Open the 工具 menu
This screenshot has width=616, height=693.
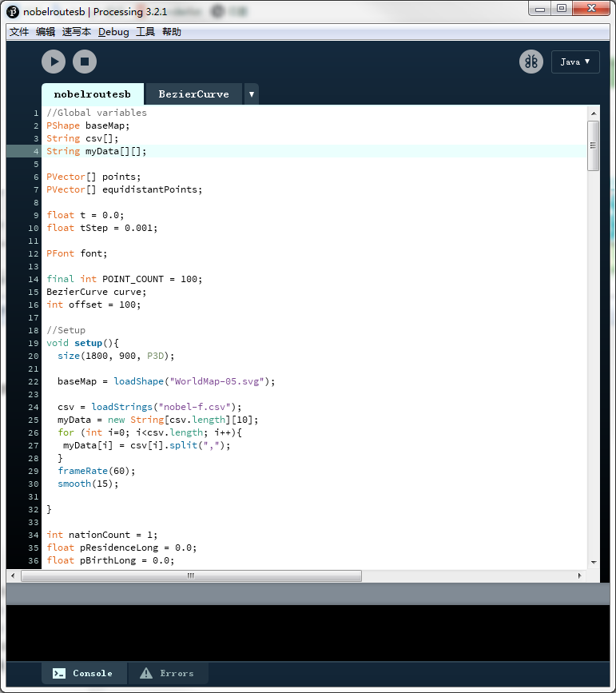coord(145,32)
